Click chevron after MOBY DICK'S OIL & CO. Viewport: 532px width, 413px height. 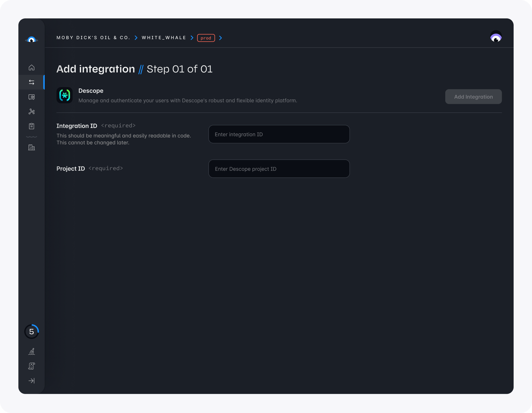(136, 38)
